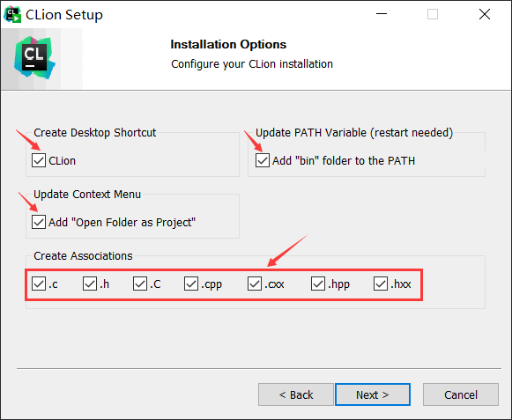The image size is (512, 420).
Task: Click the Installation Options heading
Action: pyautogui.click(x=228, y=44)
